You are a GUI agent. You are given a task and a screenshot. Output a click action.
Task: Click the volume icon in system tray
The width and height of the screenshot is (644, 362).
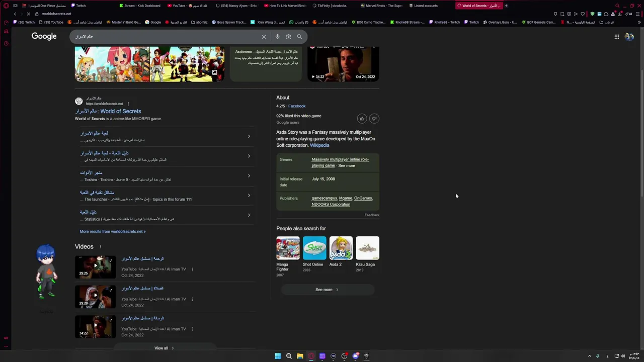(x=623, y=356)
